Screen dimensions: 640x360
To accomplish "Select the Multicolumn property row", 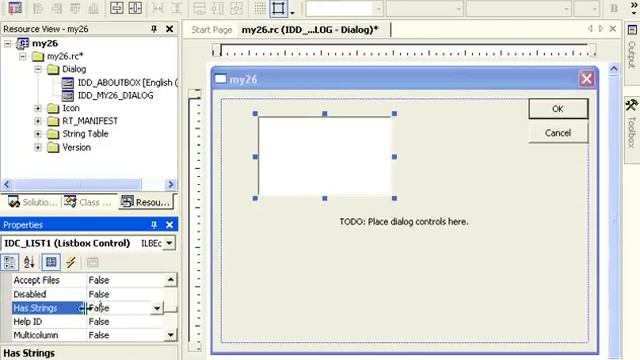I will point(88,335).
